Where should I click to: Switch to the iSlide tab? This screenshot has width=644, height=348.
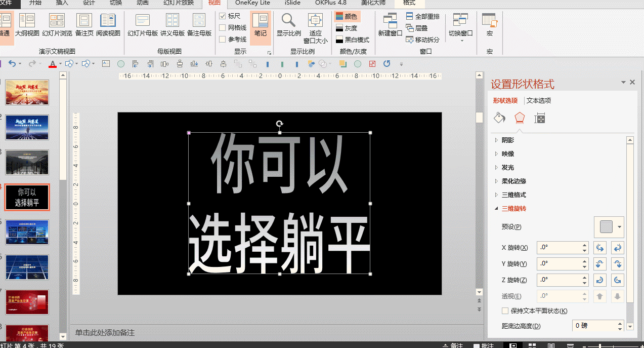tap(292, 3)
